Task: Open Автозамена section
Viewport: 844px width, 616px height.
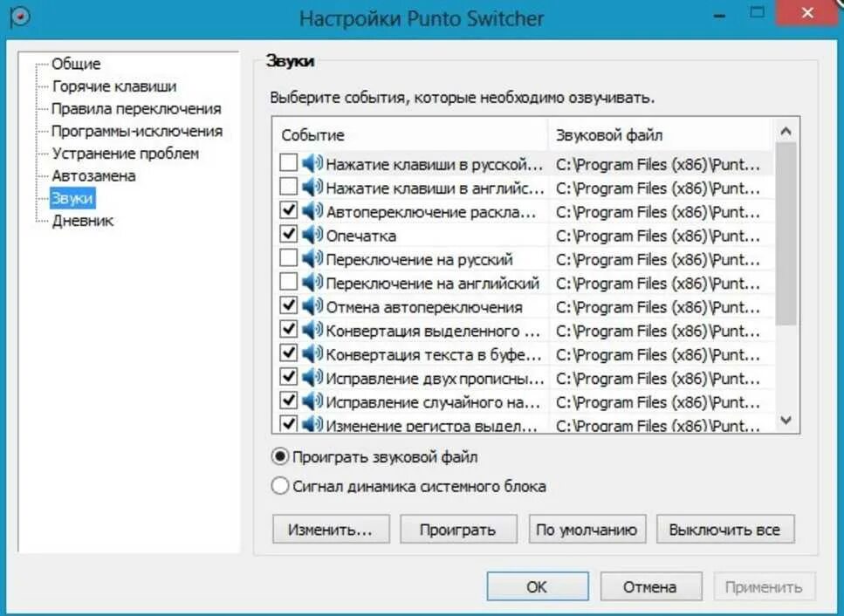Action: [x=93, y=176]
